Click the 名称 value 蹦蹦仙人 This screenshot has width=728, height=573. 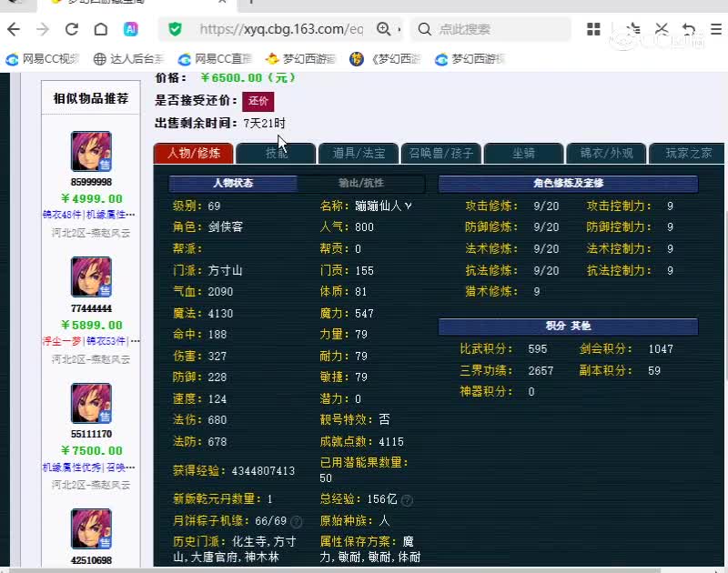[x=383, y=206]
